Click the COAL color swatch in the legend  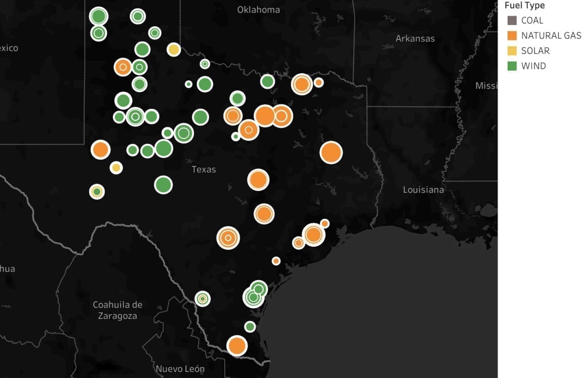(511, 20)
